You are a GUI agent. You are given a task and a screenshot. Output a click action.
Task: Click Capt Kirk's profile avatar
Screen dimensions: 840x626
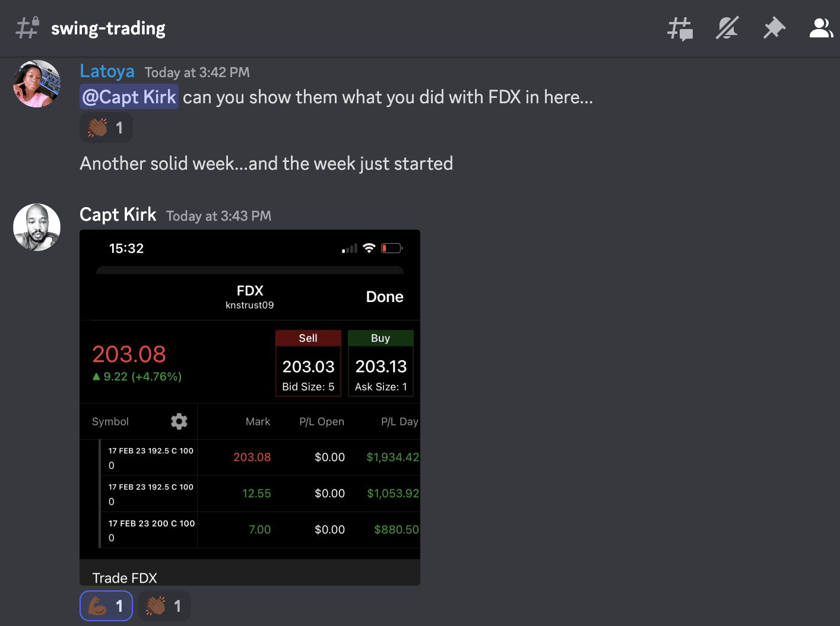(37, 227)
